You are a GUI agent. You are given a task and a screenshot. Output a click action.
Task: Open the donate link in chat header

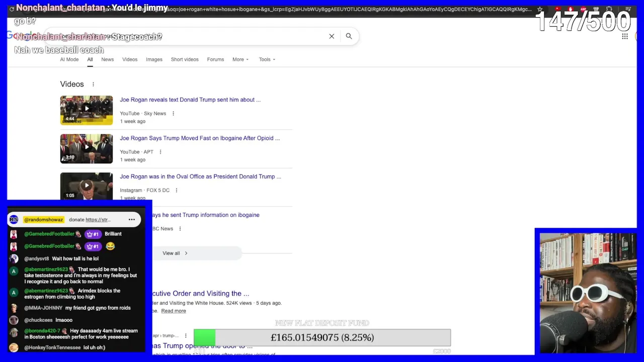pos(98,220)
